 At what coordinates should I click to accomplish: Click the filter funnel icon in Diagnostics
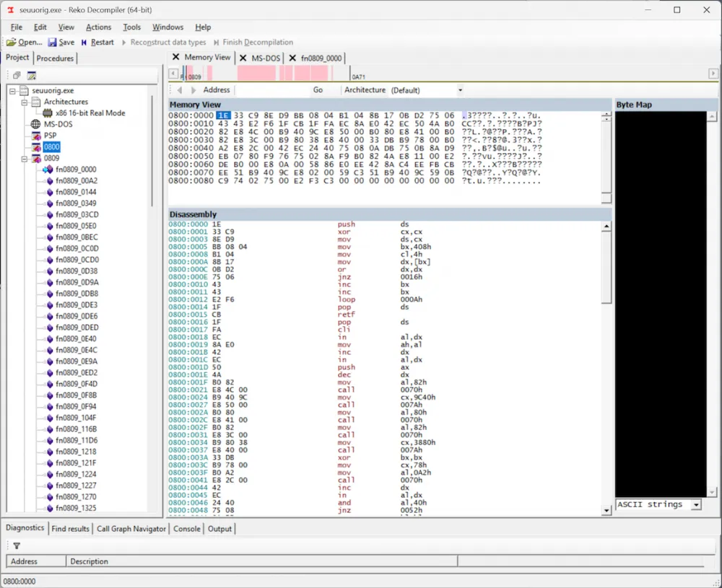click(17, 546)
